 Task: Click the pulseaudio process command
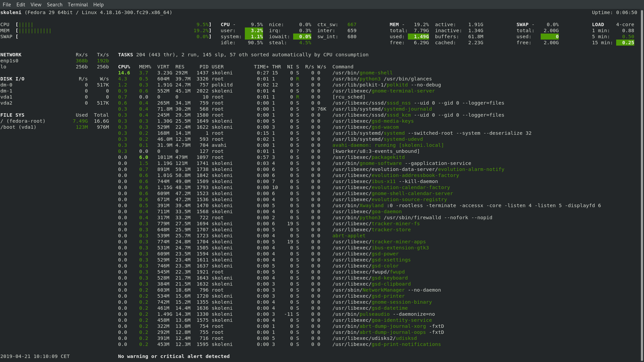click(x=374, y=314)
